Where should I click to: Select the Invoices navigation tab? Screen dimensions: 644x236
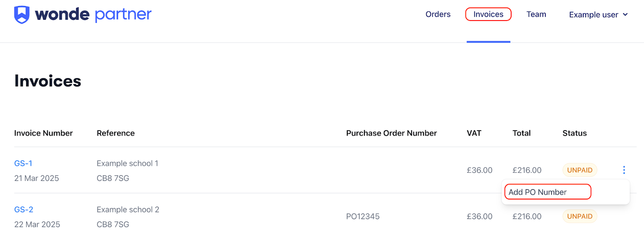tap(488, 14)
